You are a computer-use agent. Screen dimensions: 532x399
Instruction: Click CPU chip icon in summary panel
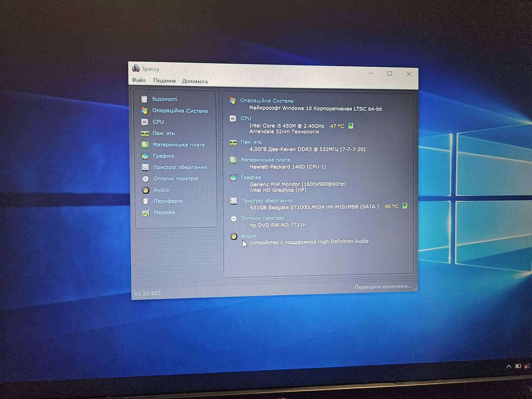pyautogui.click(x=233, y=118)
